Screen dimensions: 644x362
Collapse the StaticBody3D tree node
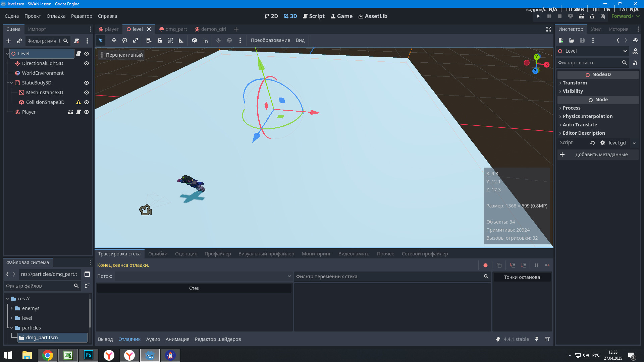pos(11,83)
